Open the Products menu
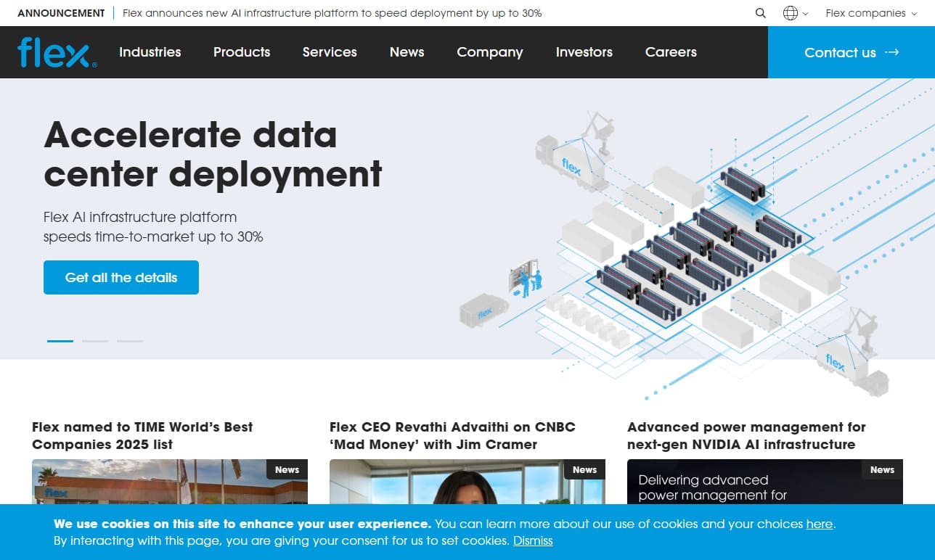The height and width of the screenshot is (560, 935). (242, 52)
